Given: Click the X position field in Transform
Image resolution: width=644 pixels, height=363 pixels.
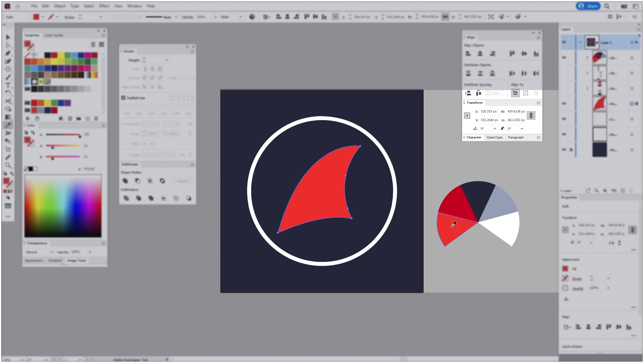Looking at the screenshot, I should click(x=489, y=111).
